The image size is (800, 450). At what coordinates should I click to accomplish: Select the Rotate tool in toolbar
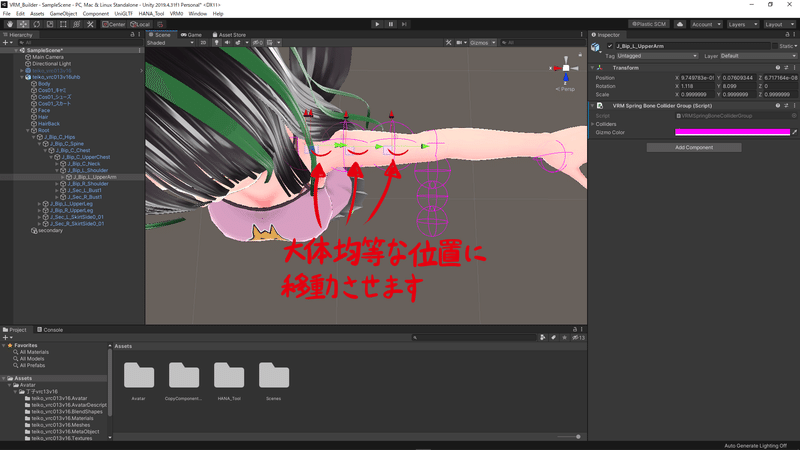(x=36, y=24)
